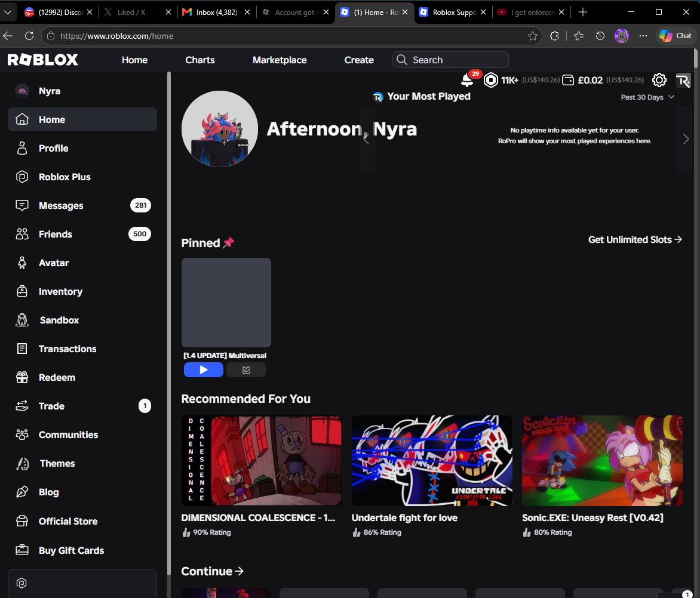Close the Account got tab
The height and width of the screenshot is (598, 700).
coord(326,12)
